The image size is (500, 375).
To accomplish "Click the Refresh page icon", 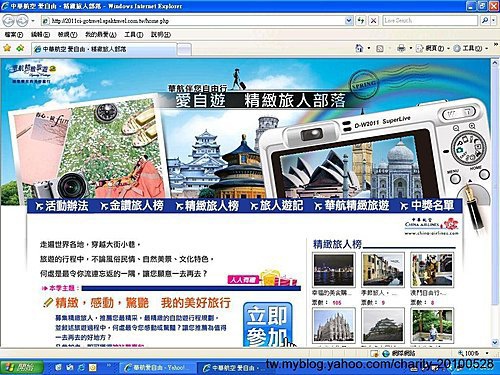I will pos(361,21).
